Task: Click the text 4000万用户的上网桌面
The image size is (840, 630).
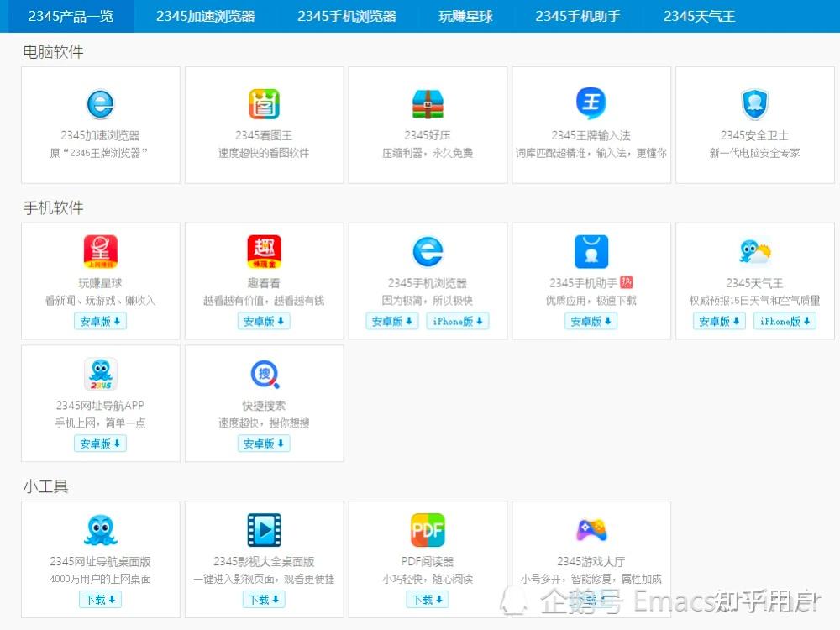Action: click(x=100, y=579)
